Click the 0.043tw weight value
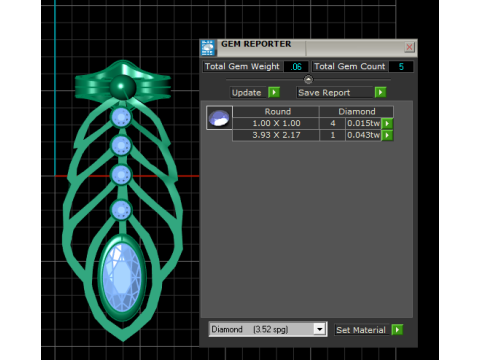Screen dimensions: 480x360 (363, 135)
